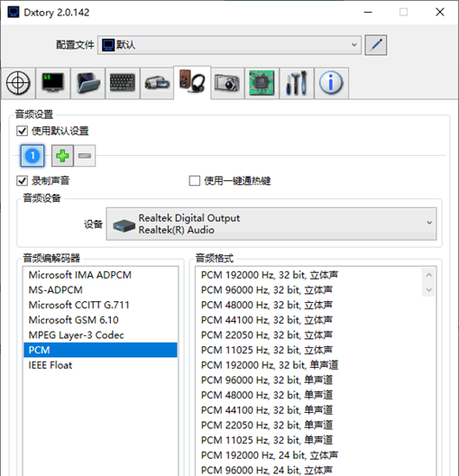Image resolution: width=459 pixels, height=476 pixels.
Task: Open the tools wrench tab
Action: (x=297, y=83)
